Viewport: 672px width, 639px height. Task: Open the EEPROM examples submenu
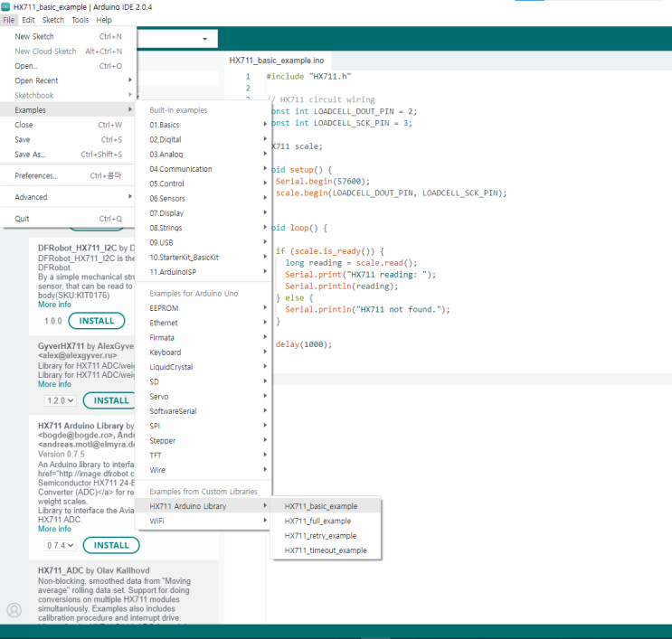[x=203, y=308]
